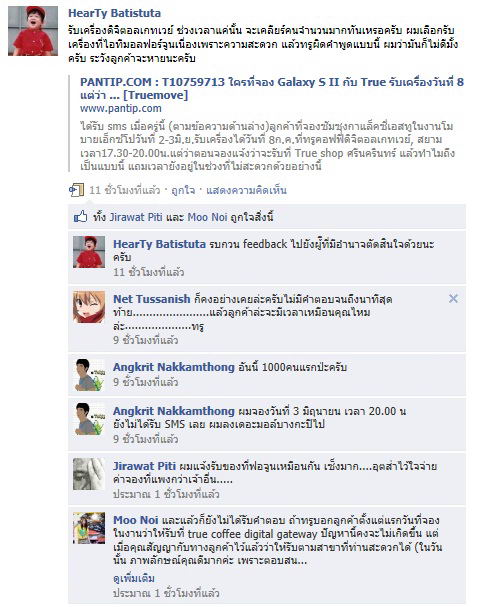Open Net Tussanish's profile name
Screen dimensions: 478x607
152,299
